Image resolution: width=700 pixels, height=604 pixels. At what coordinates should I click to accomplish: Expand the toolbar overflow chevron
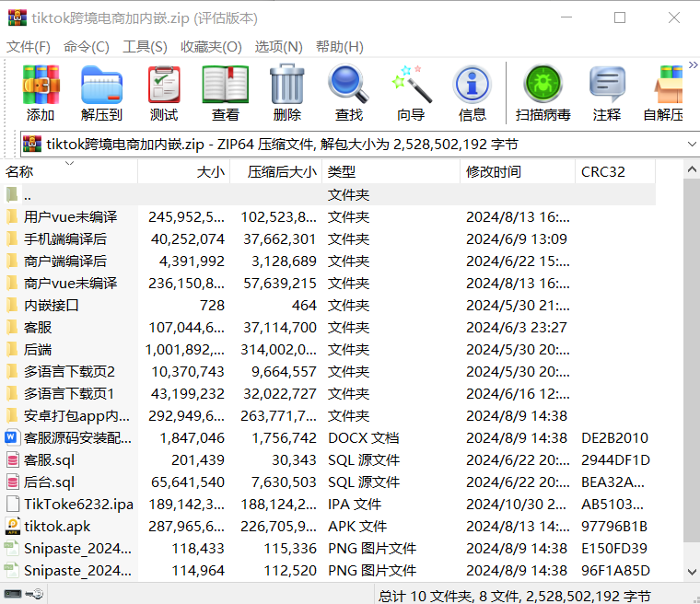point(693,64)
